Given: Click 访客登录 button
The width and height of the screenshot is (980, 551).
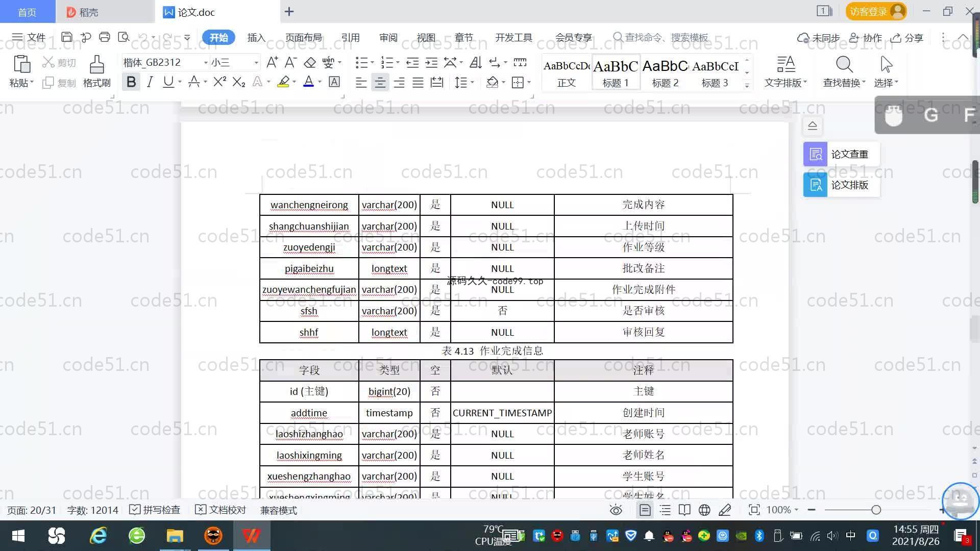Looking at the screenshot, I should 876,11.
